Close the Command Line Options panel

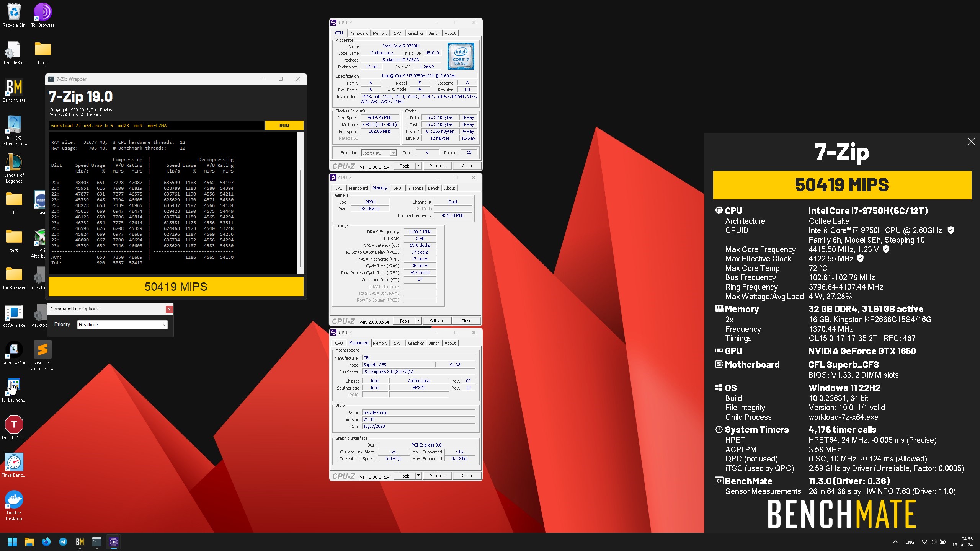coord(169,309)
